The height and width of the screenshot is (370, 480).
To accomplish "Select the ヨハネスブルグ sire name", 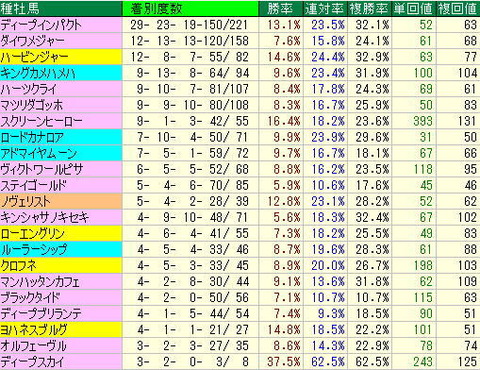I will [34, 330].
